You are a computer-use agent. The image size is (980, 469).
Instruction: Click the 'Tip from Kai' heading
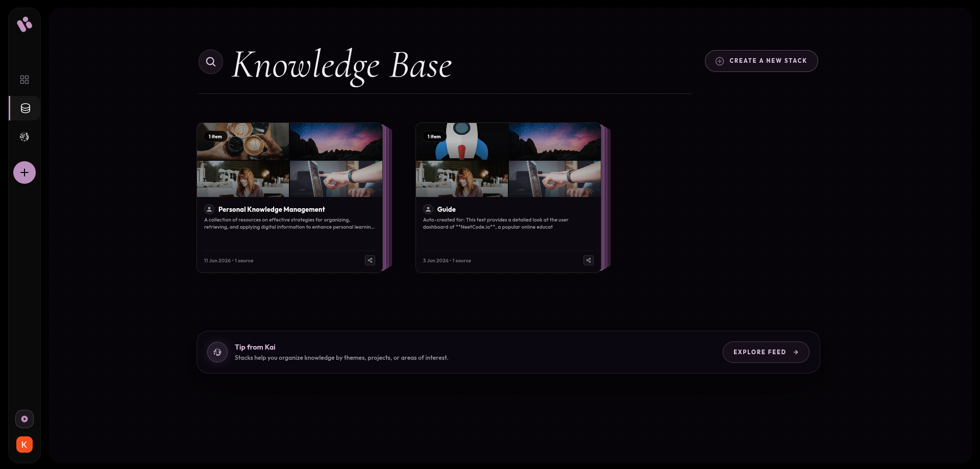(255, 347)
